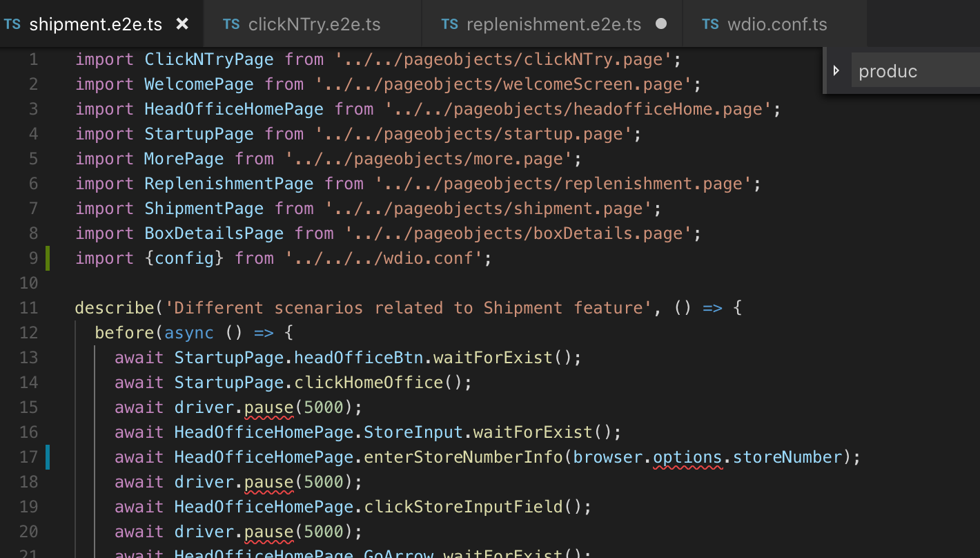
Task: Focus the find input containing 'produc'
Action: point(915,70)
